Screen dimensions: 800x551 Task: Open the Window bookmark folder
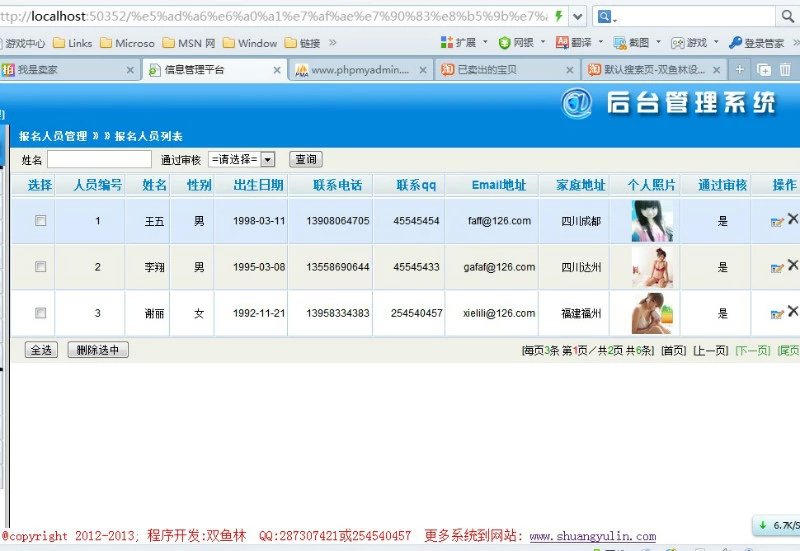click(x=250, y=43)
